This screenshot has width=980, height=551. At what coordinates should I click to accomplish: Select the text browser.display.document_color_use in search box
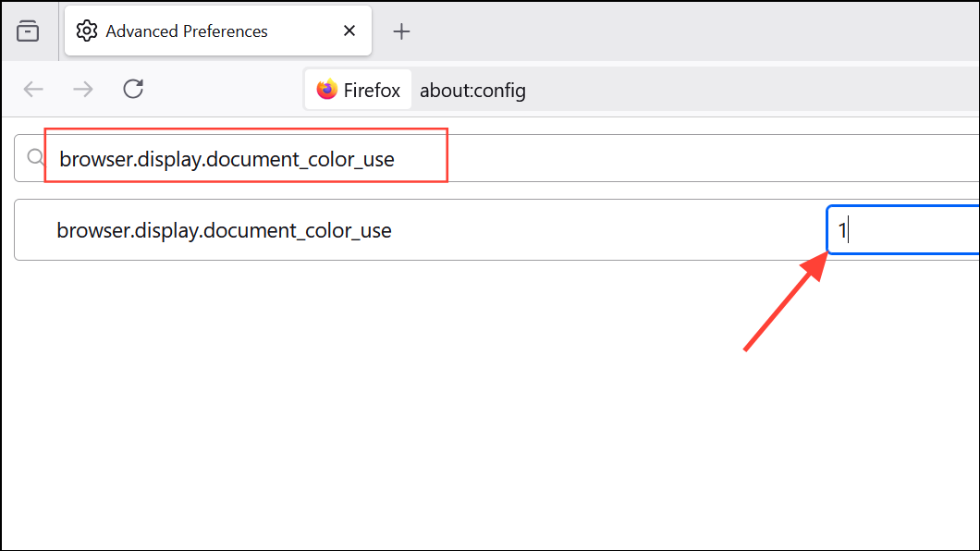(x=227, y=158)
